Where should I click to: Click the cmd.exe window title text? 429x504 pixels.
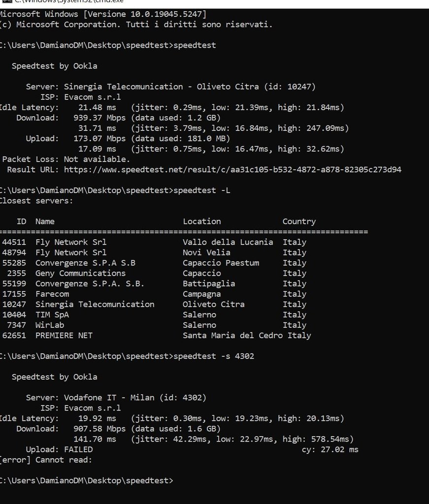[x=69, y=1]
